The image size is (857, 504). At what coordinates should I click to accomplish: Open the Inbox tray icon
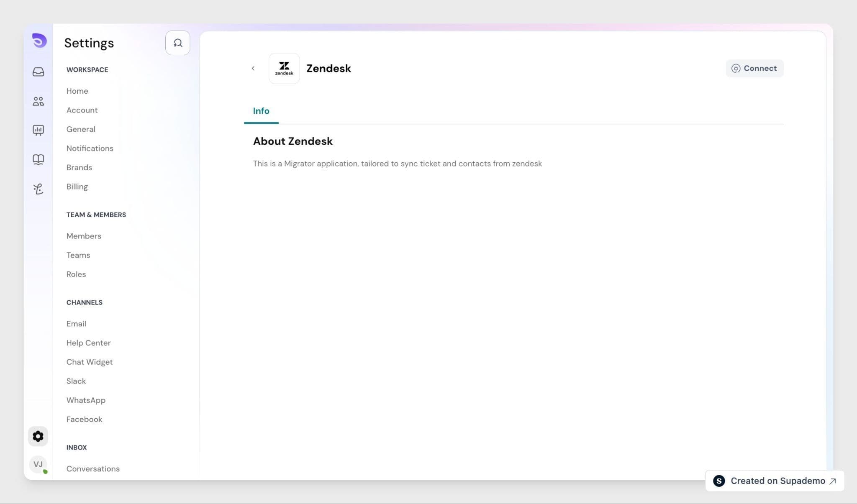point(38,72)
